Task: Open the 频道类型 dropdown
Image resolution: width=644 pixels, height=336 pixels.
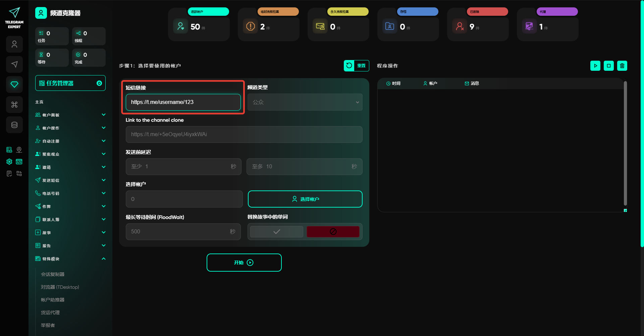Action: tap(305, 102)
